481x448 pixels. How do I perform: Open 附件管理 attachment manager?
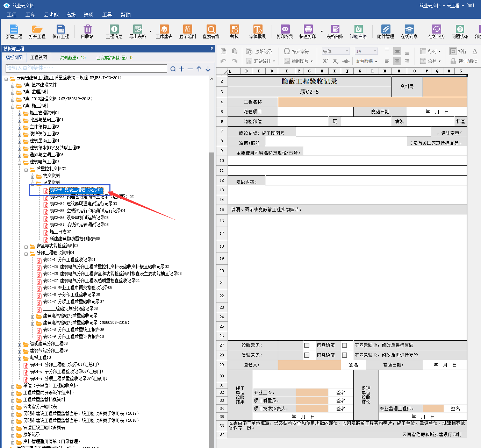click(386, 31)
